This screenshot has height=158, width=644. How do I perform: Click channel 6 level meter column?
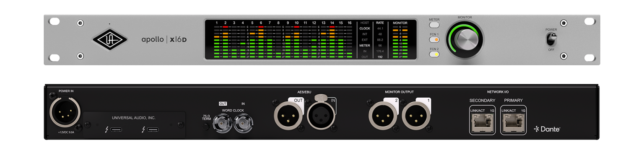261,41
